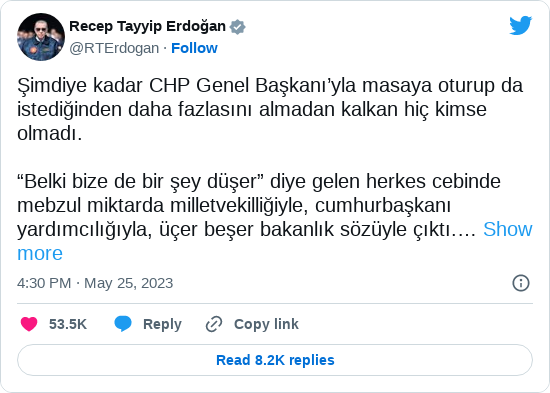The height and width of the screenshot is (393, 550).
Task: Click the word olmadı. in the tweet
Action: 49,133
